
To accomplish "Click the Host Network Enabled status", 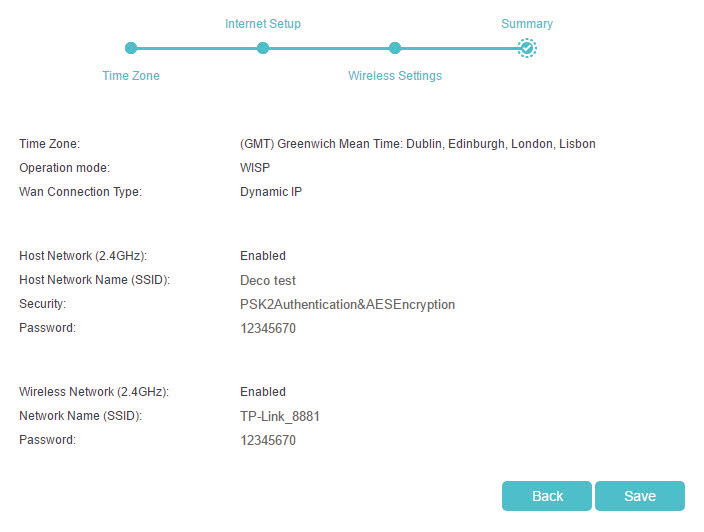I will tap(263, 256).
